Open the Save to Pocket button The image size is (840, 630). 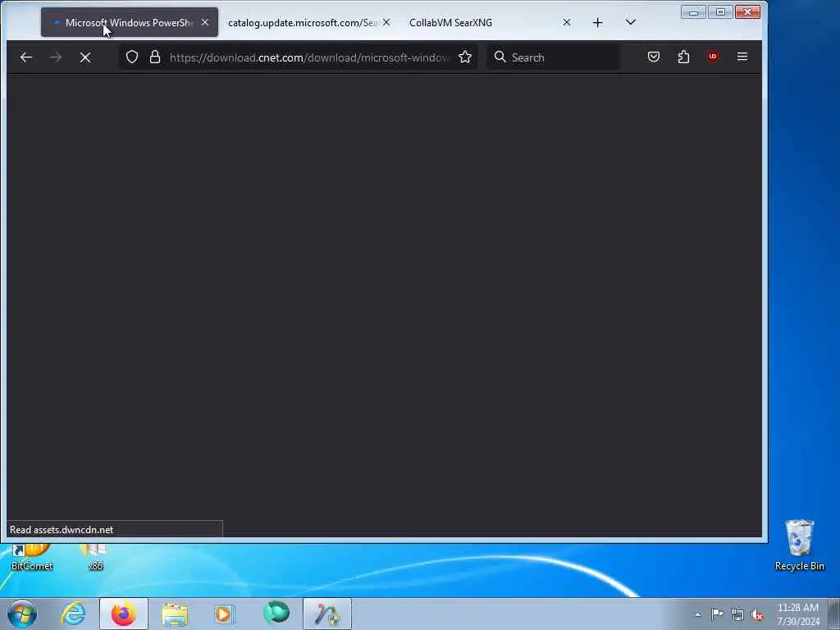pyautogui.click(x=654, y=57)
